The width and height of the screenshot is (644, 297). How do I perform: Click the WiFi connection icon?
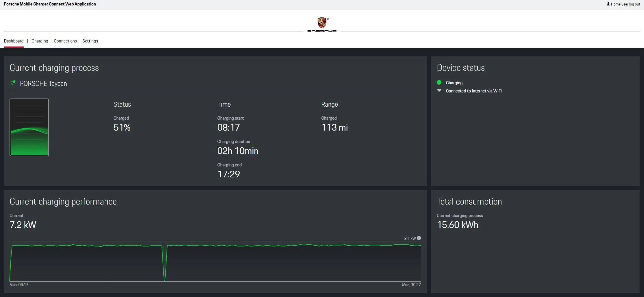(x=439, y=91)
